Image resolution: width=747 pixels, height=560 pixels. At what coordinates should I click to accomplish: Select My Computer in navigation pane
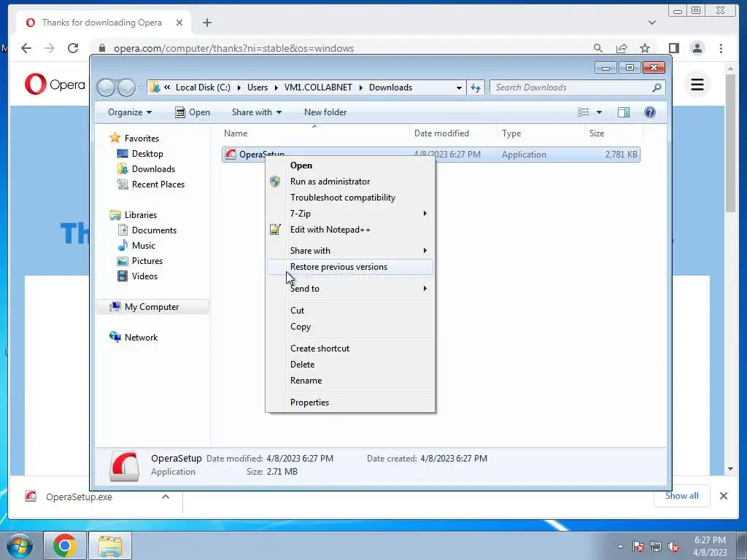[152, 307]
